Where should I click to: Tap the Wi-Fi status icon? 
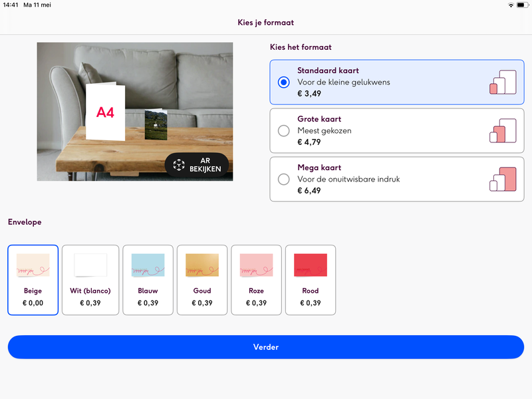pos(511,5)
